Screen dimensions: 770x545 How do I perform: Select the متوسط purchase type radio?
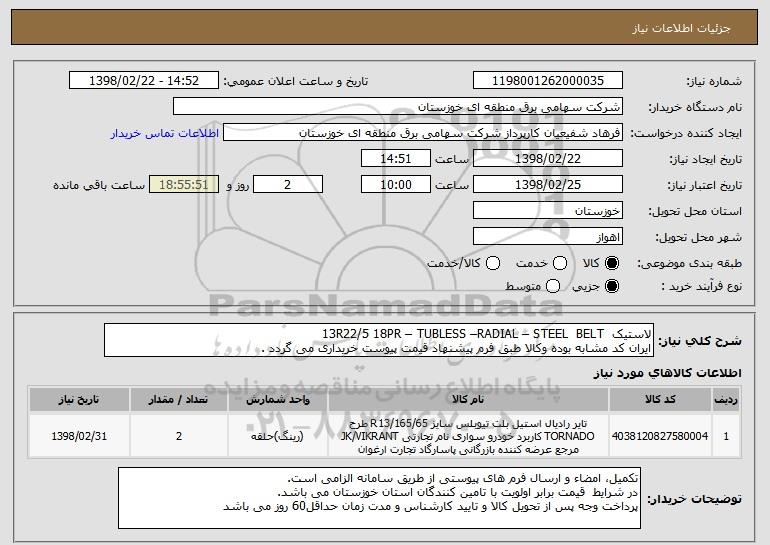553,286
